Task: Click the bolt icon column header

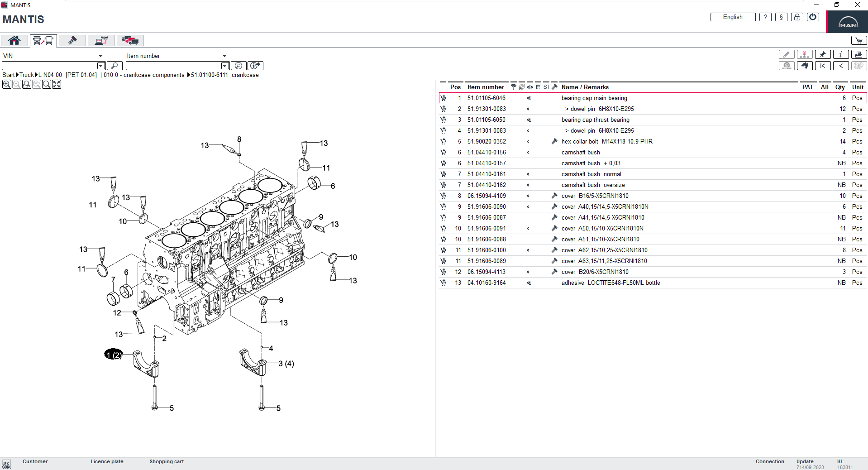Action: click(x=554, y=87)
